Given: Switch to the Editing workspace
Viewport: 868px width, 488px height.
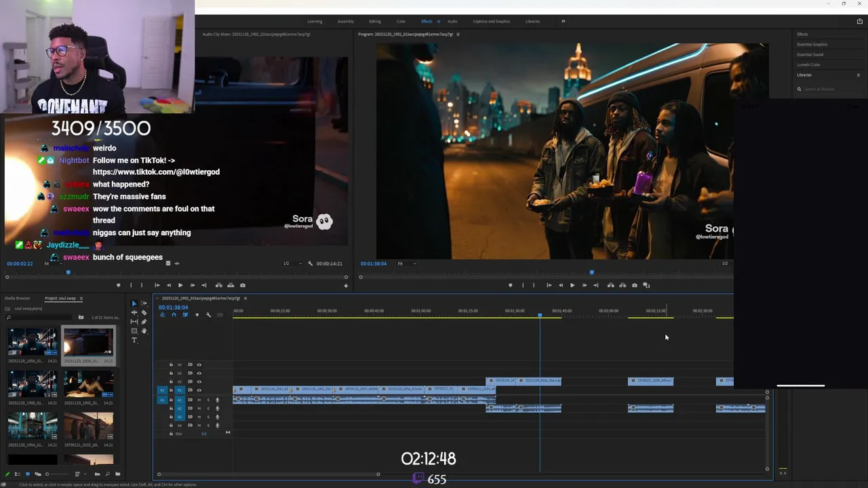Looking at the screenshot, I should pyautogui.click(x=375, y=21).
